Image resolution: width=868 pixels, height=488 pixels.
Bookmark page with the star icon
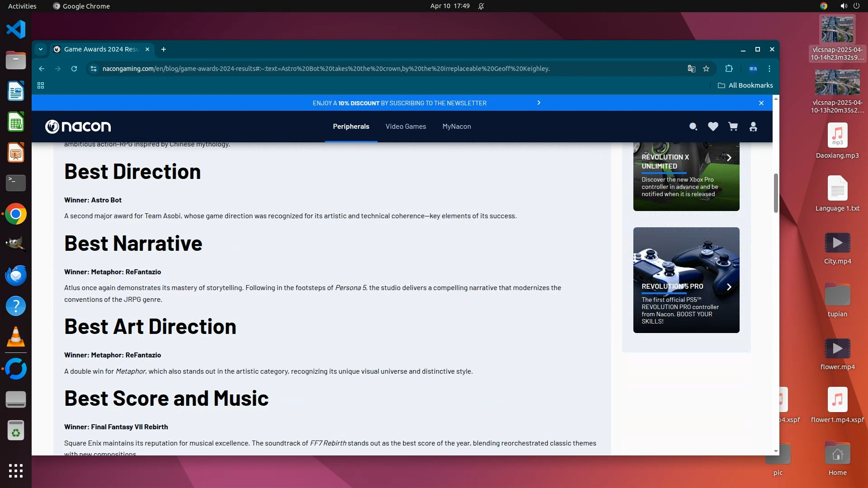pyautogui.click(x=706, y=69)
